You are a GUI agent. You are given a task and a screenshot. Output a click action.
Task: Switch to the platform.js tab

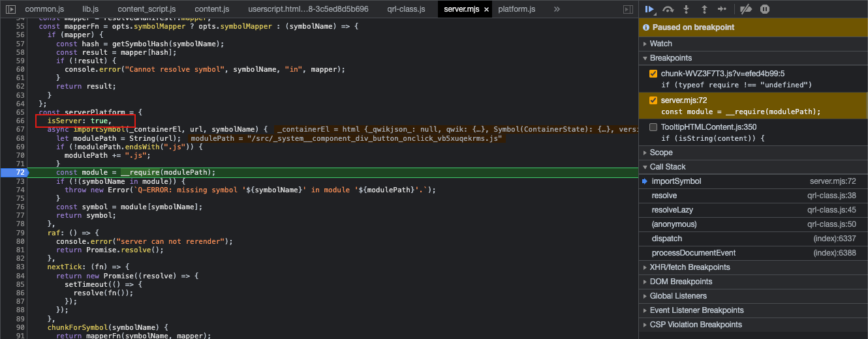pyautogui.click(x=516, y=9)
